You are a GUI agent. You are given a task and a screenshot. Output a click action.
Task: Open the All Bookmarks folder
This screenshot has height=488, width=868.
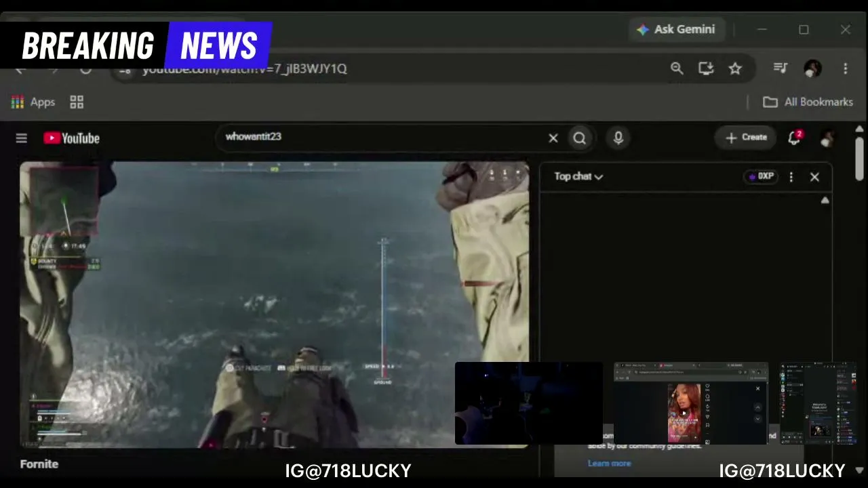pos(808,102)
